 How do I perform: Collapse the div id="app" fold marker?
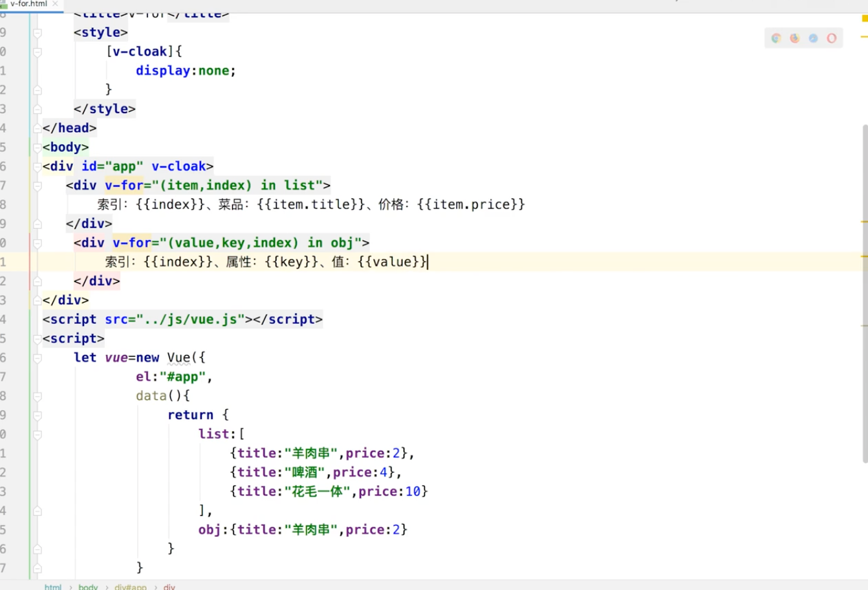[x=38, y=166]
